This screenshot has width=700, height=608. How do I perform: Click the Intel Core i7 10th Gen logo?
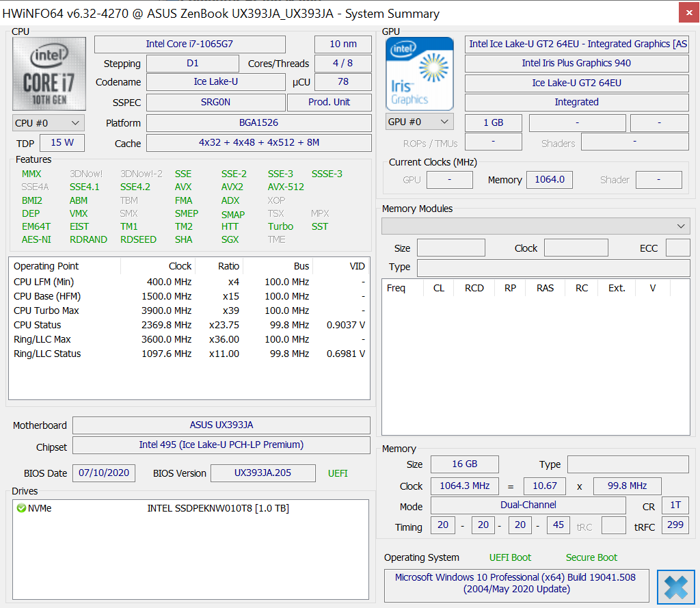tap(49, 74)
